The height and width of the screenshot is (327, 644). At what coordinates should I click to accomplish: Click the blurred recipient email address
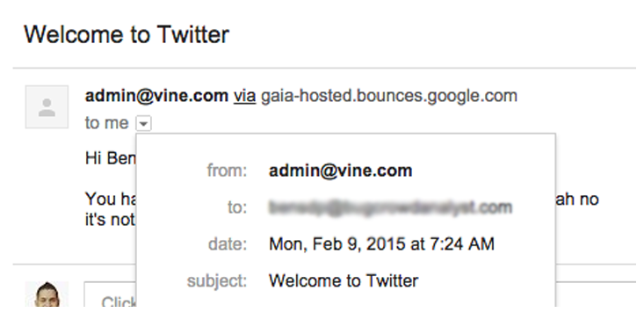[390, 207]
